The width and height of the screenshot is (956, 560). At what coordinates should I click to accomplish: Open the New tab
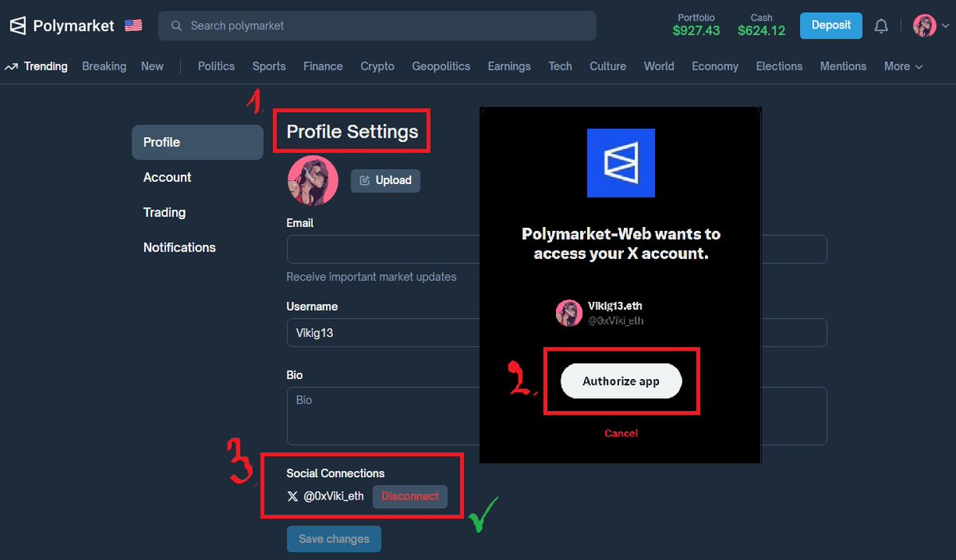tap(152, 66)
